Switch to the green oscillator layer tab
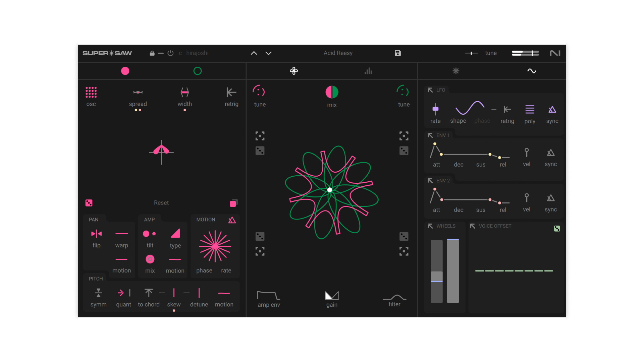The image size is (644, 362). pyautogui.click(x=198, y=71)
